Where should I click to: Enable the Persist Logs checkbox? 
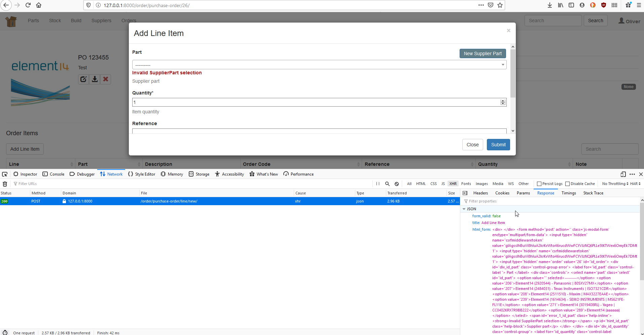pos(538,184)
